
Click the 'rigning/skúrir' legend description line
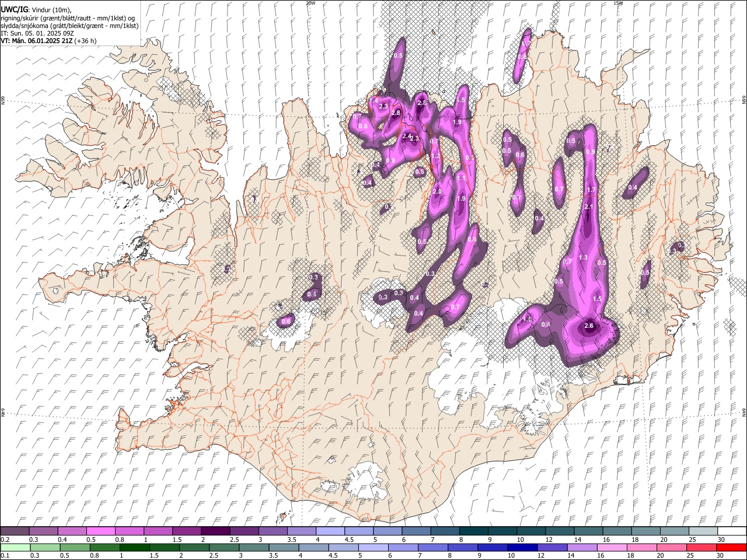[x=68, y=18]
